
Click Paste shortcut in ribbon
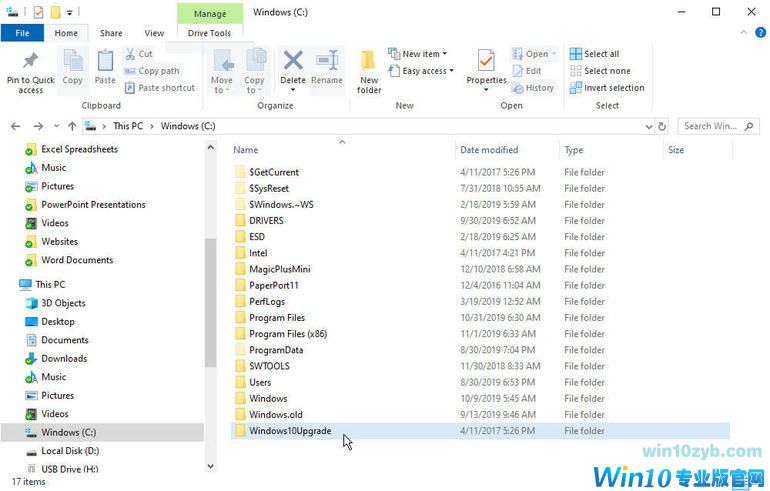pos(160,88)
